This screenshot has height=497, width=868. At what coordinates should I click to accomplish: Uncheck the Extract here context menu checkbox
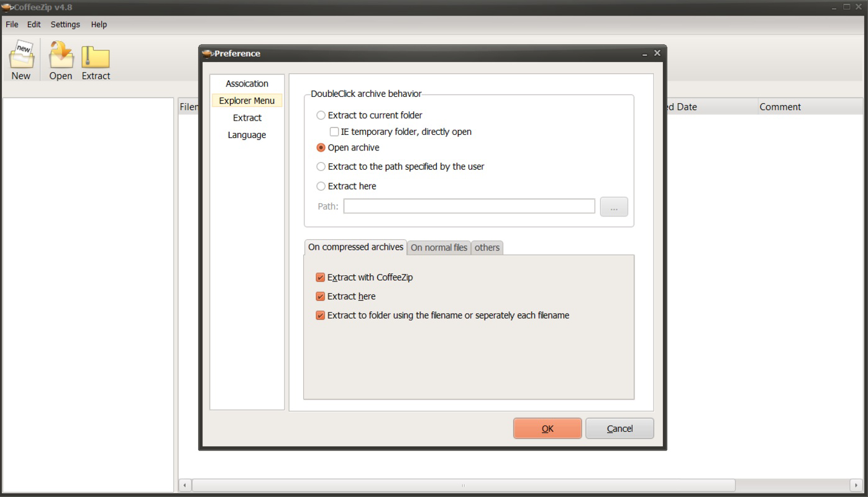point(321,296)
